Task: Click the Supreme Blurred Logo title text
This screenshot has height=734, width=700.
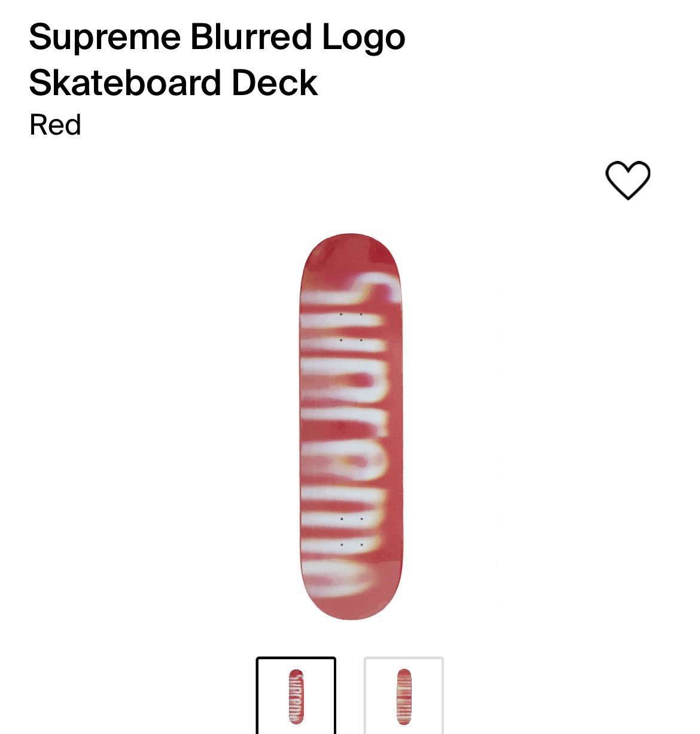Action: (217, 36)
